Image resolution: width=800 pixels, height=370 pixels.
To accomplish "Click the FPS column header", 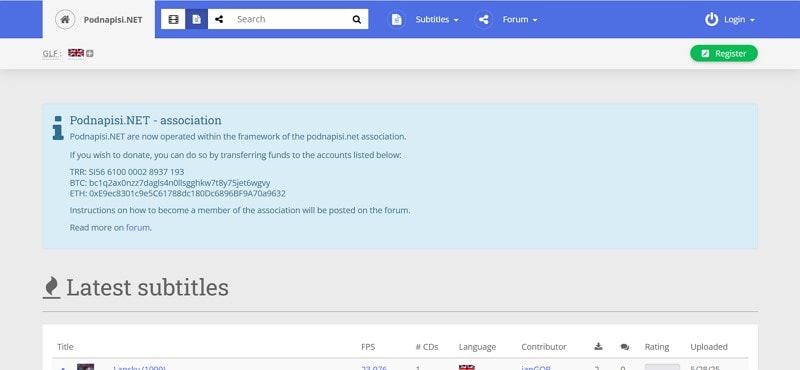I will 368,347.
